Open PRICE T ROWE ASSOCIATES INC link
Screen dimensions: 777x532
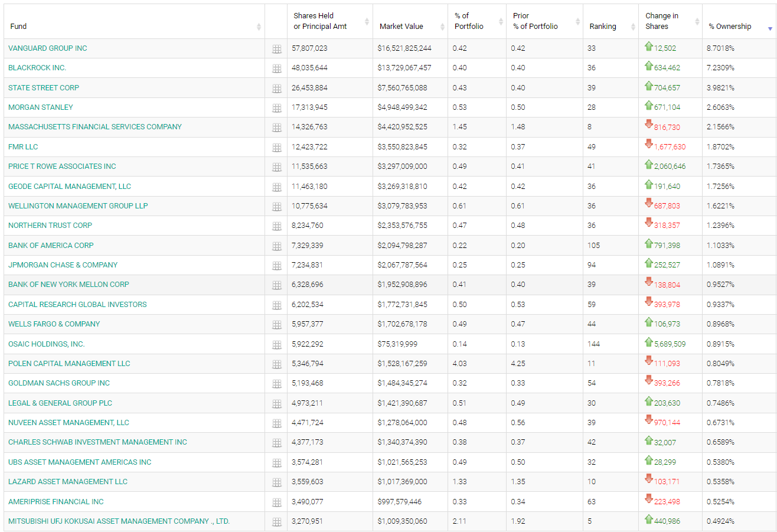[62, 167]
